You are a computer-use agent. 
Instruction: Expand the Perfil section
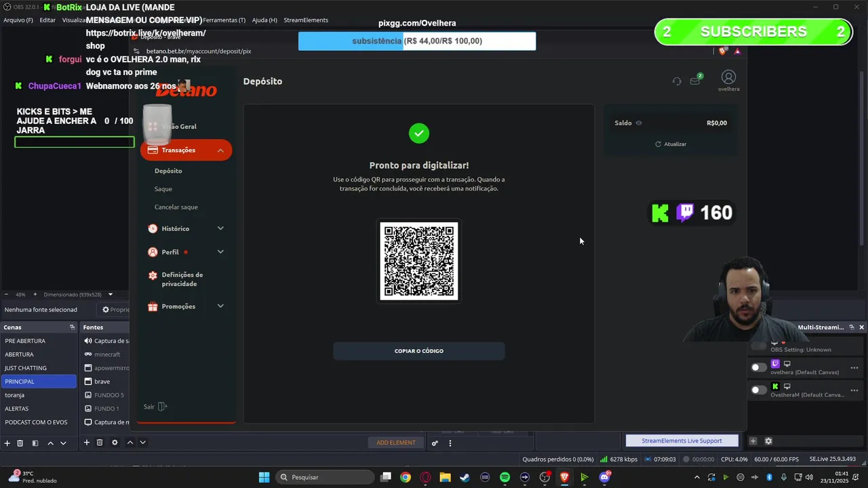tap(220, 251)
